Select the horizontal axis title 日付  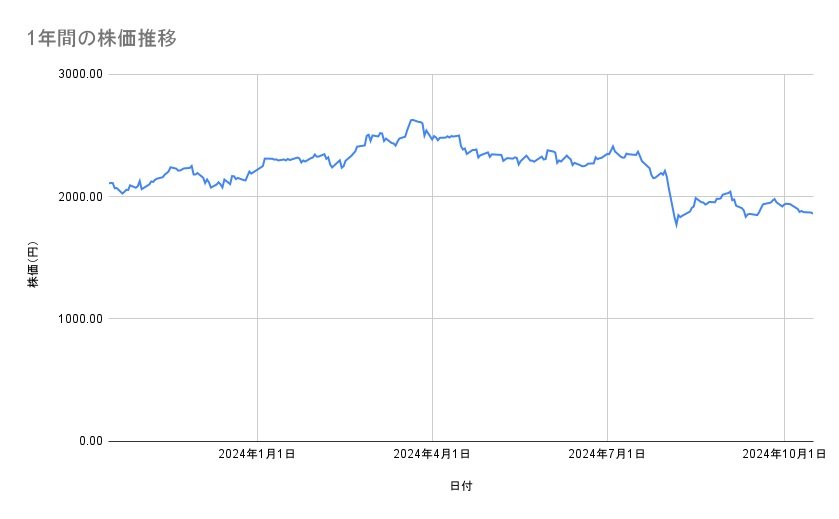coord(460,486)
